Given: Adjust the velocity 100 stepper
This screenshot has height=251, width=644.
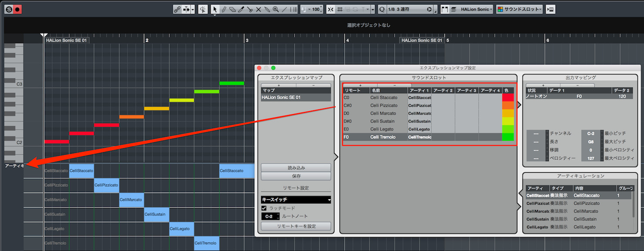Looking at the screenshot, I should pyautogui.click(x=321, y=9).
